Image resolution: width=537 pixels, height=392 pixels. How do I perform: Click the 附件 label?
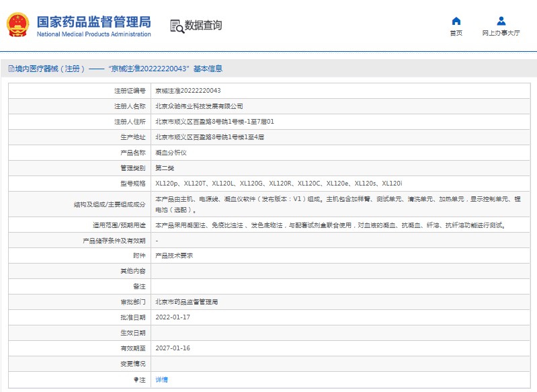click(139, 256)
